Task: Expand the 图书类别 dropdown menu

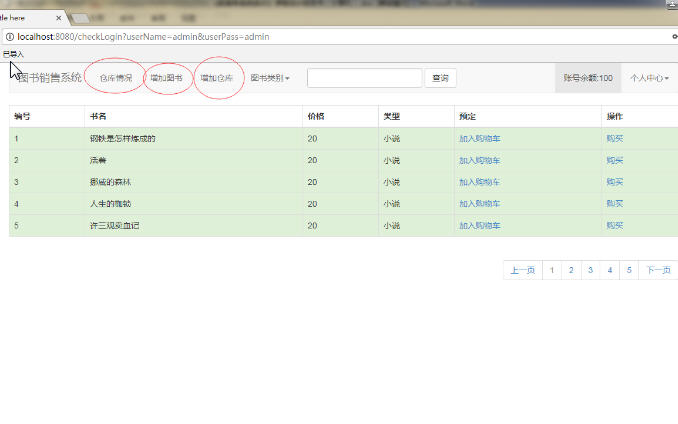Action: [x=270, y=78]
